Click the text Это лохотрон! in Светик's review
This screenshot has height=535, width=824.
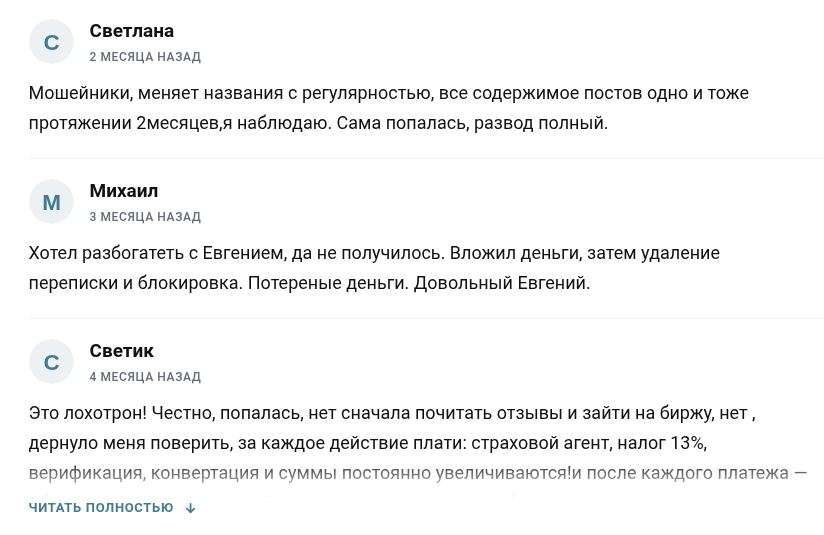pyautogui.click(x=86, y=413)
